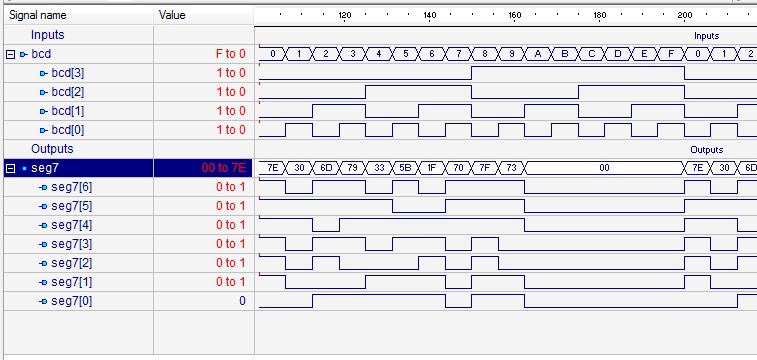
Task: Click the 00 value segment of seg7 waveform
Action: click(604, 168)
